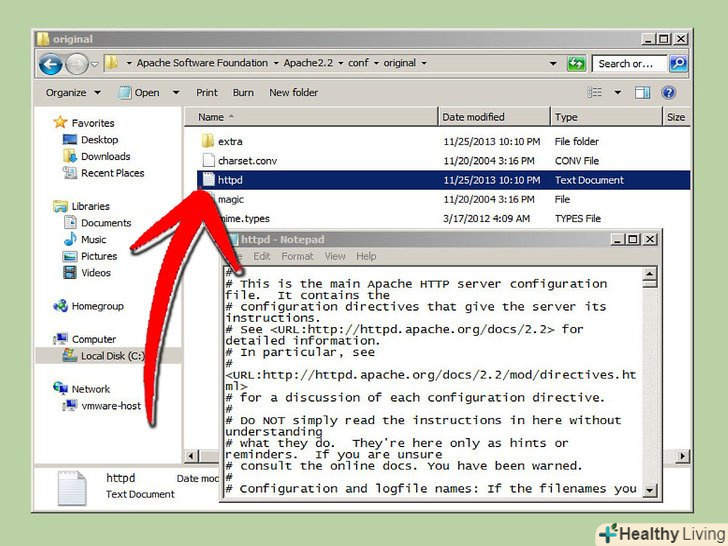Click the Change view icon
Screen dimensions: 728x546
pos(594,92)
